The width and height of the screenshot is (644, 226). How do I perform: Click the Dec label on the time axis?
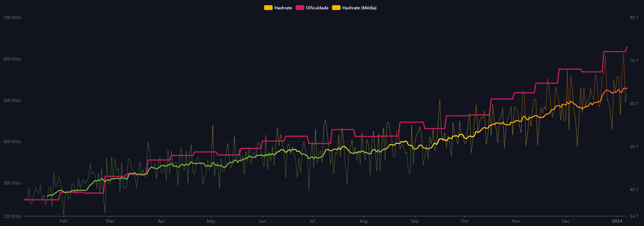click(x=566, y=221)
